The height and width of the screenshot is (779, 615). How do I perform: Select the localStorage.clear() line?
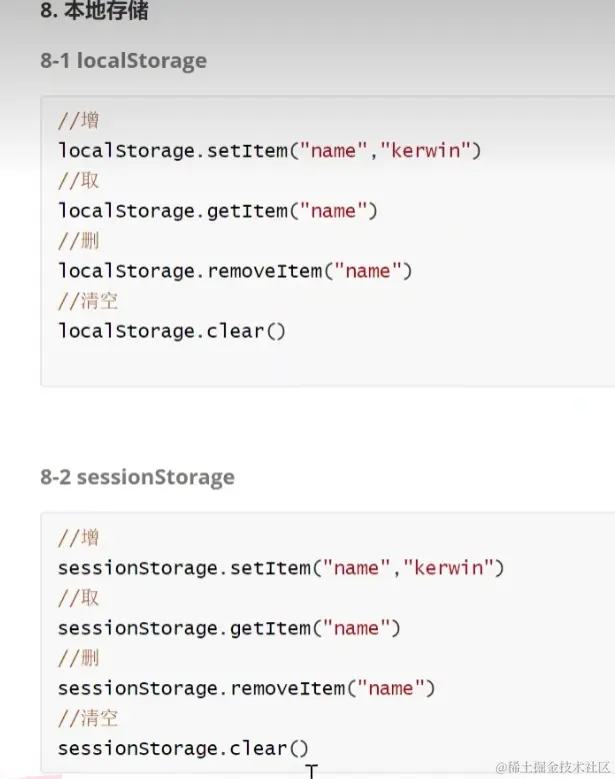coord(172,330)
